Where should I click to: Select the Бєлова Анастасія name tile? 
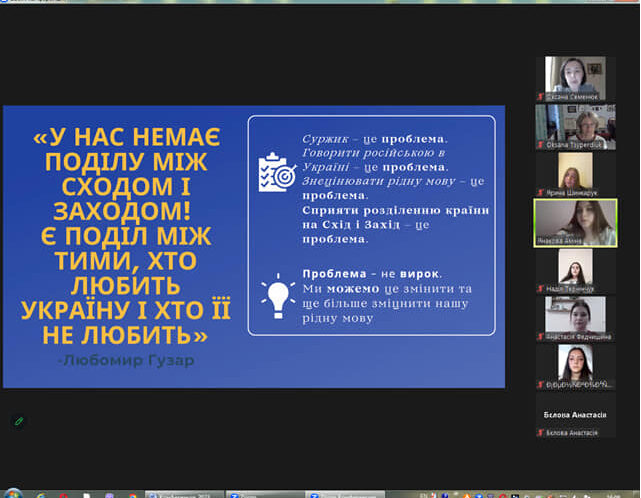(575, 410)
